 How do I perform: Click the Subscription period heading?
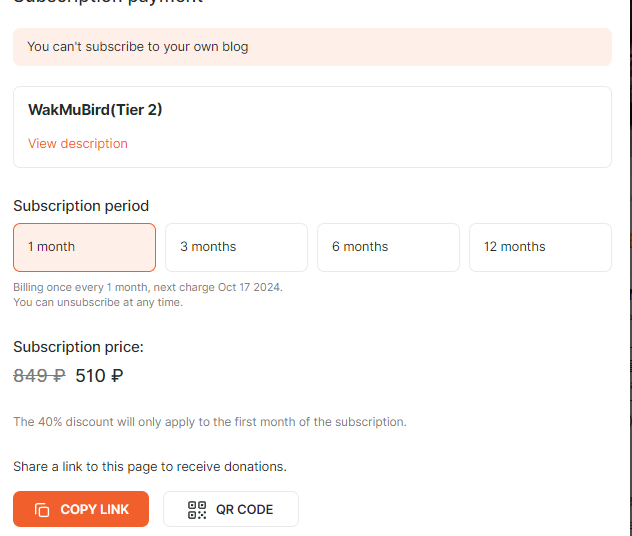coord(81,206)
